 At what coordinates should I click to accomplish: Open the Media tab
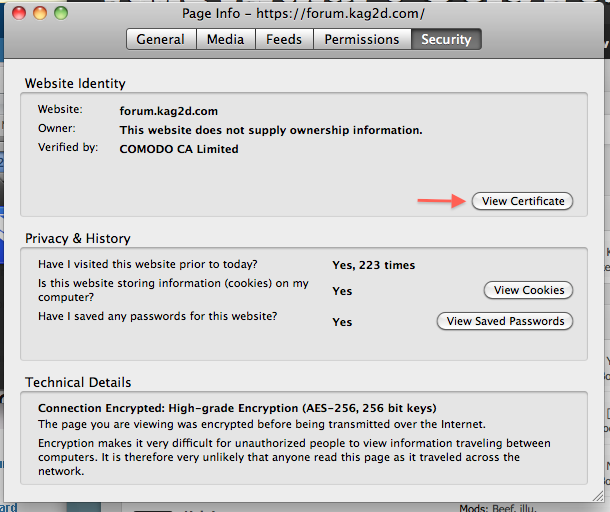[x=225, y=39]
